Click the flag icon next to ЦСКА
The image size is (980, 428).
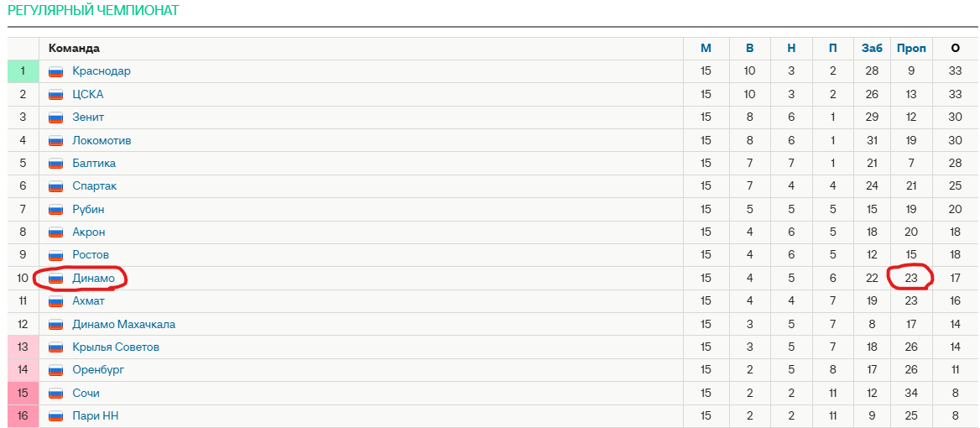pos(56,95)
